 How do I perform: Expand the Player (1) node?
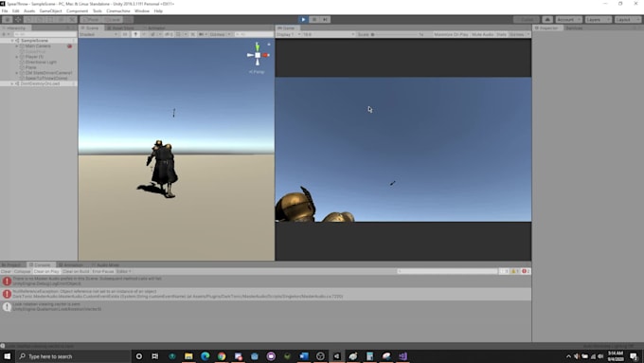point(17,57)
